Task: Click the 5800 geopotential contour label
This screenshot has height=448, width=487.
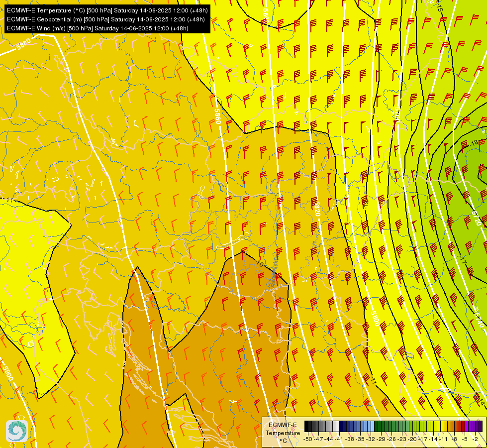Action: tap(375, 319)
